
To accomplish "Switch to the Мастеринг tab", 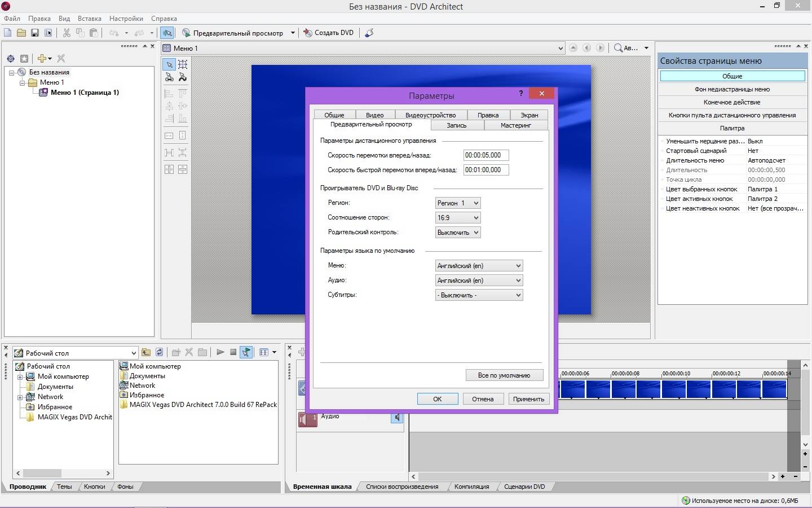I will (x=515, y=125).
